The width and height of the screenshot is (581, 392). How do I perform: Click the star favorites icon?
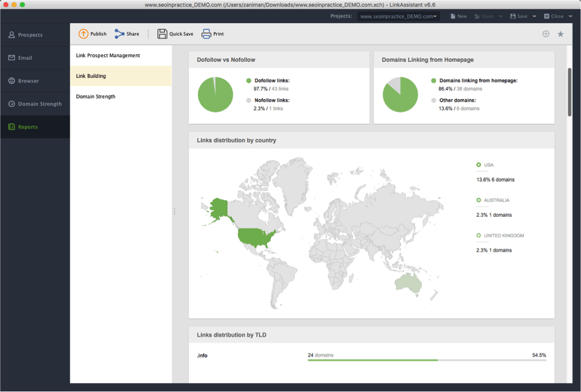(x=560, y=34)
